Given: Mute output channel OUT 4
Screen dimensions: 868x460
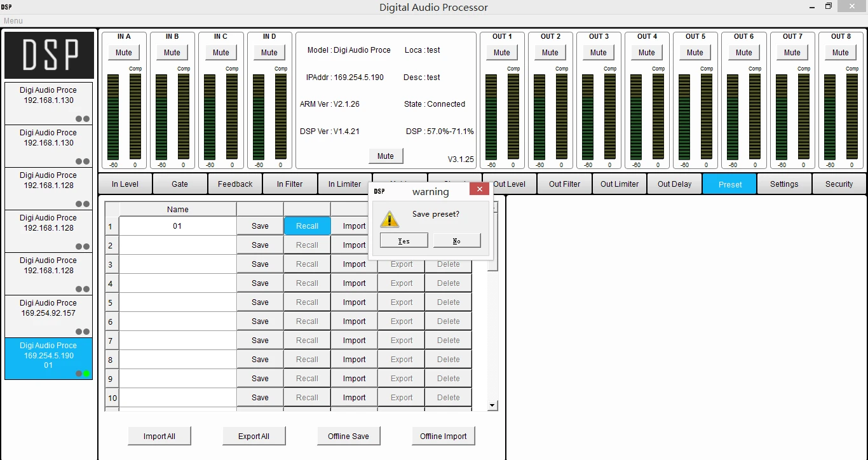Looking at the screenshot, I should click(647, 52).
